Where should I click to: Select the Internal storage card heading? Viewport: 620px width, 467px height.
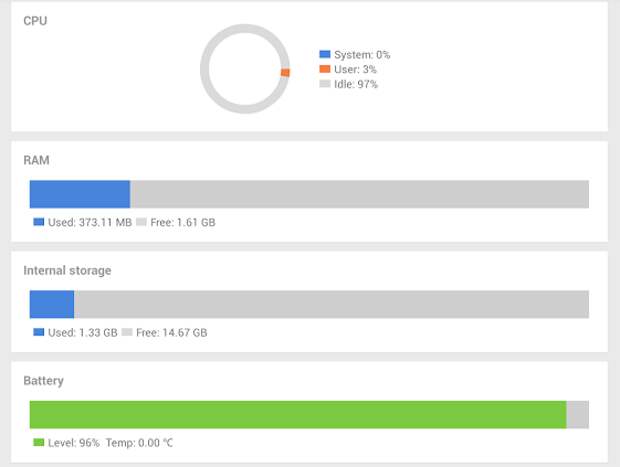point(67,270)
